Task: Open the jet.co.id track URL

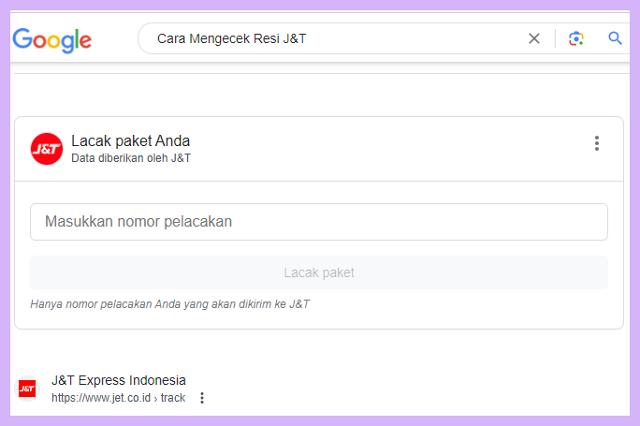Action: [118, 398]
